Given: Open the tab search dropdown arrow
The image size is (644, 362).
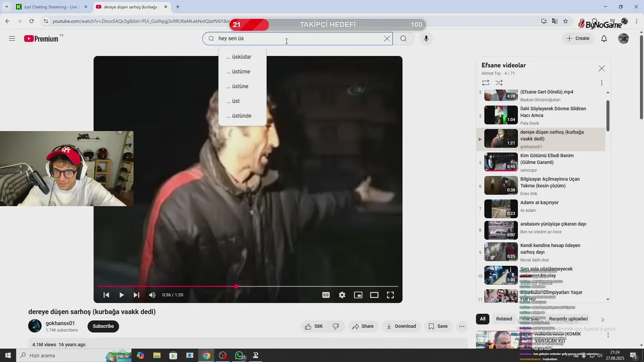Looking at the screenshot, I should click(x=7, y=7).
